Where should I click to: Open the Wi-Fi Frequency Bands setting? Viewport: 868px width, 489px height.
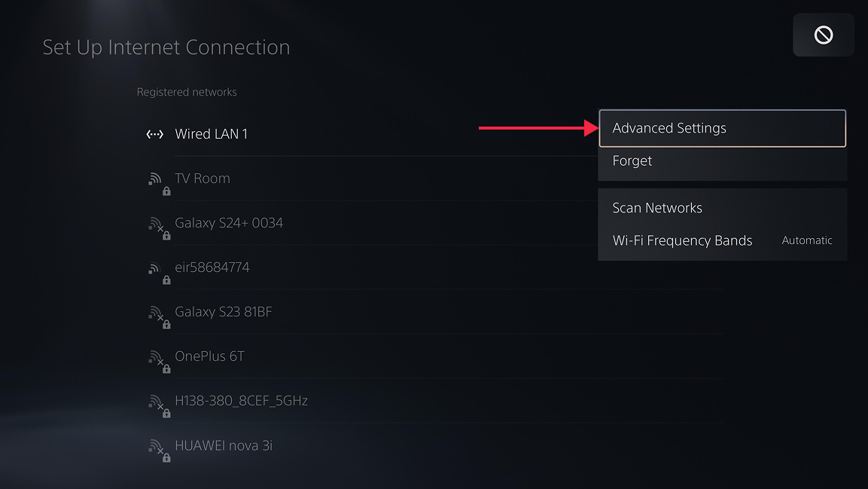[682, 241]
